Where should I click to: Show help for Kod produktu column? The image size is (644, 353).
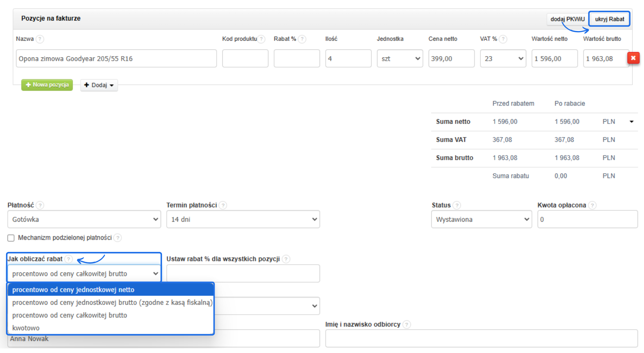(262, 39)
